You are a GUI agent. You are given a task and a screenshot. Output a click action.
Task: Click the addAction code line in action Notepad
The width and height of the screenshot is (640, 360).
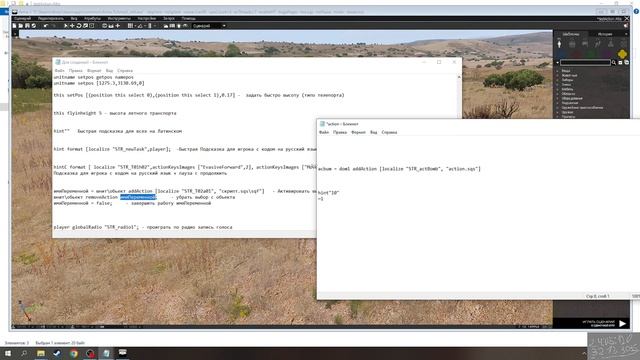(x=399, y=169)
